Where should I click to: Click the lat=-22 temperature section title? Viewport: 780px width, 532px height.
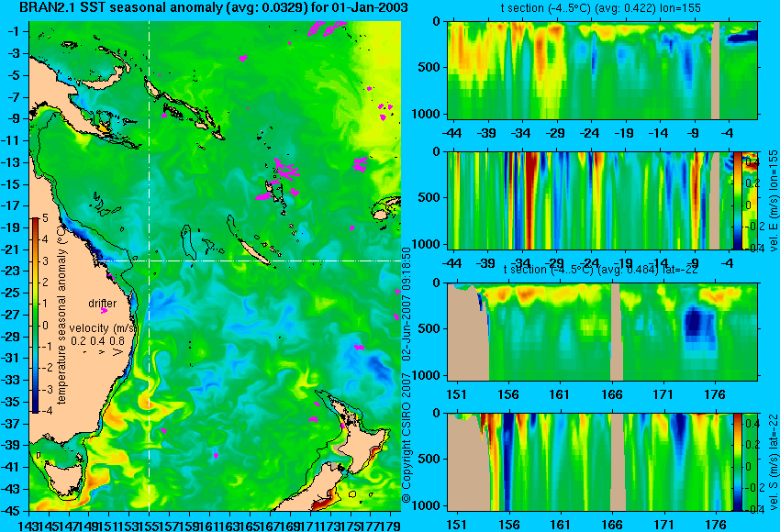pos(600,270)
